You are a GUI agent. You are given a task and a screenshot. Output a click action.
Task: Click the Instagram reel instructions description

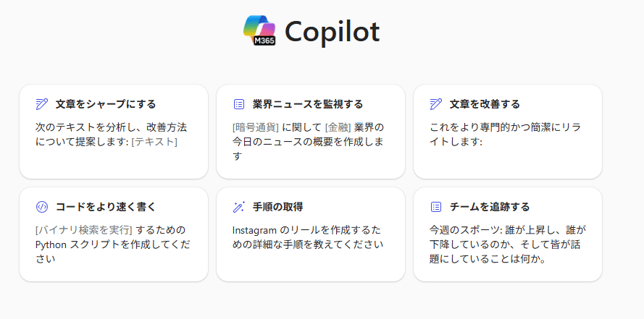coord(308,237)
